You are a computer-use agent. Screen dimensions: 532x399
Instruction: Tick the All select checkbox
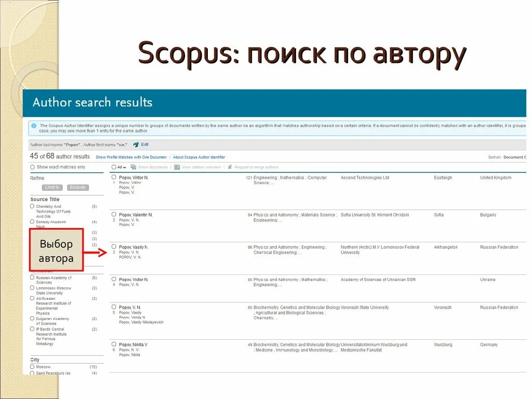coord(114,167)
